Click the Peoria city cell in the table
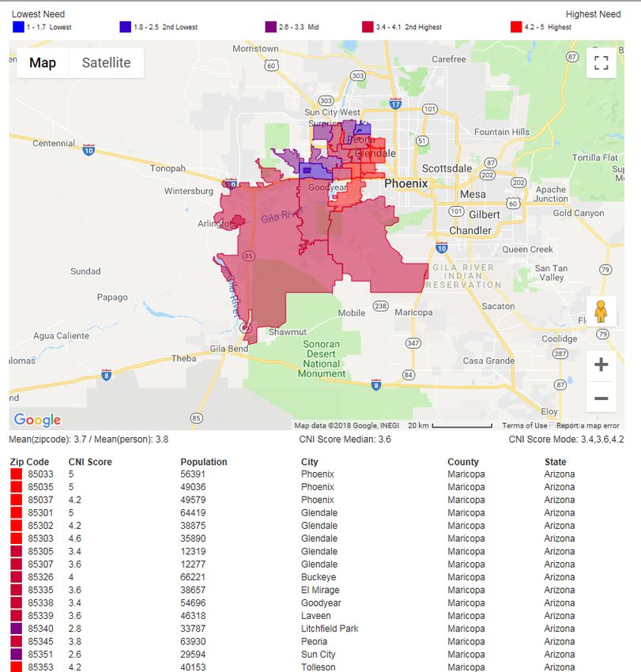Image resolution: width=641 pixels, height=672 pixels. pyautogui.click(x=314, y=642)
